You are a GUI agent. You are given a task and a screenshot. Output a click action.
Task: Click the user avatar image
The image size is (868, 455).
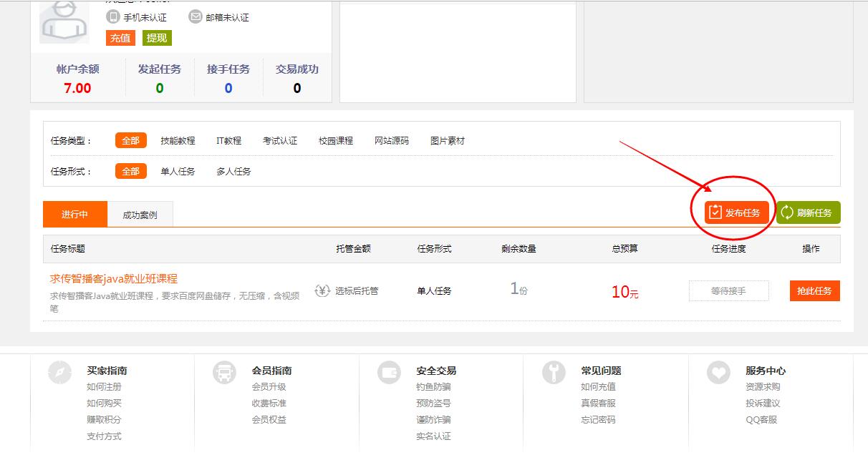coord(64,21)
